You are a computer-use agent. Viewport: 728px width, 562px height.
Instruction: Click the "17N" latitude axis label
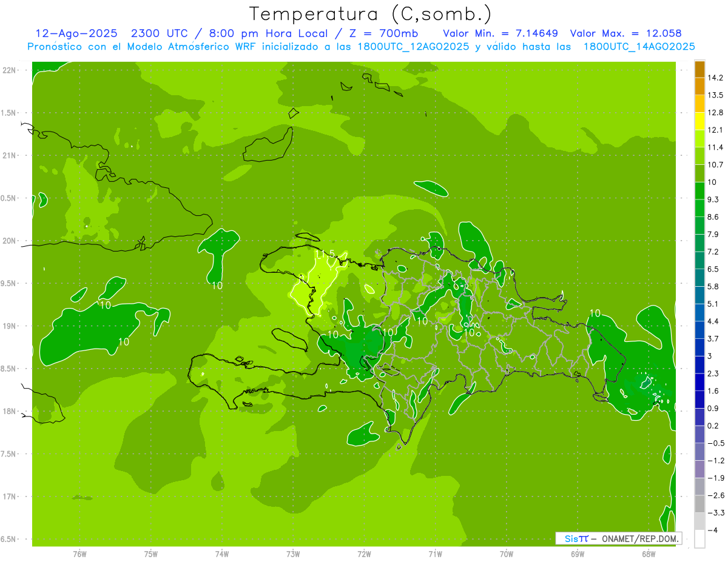9,497
